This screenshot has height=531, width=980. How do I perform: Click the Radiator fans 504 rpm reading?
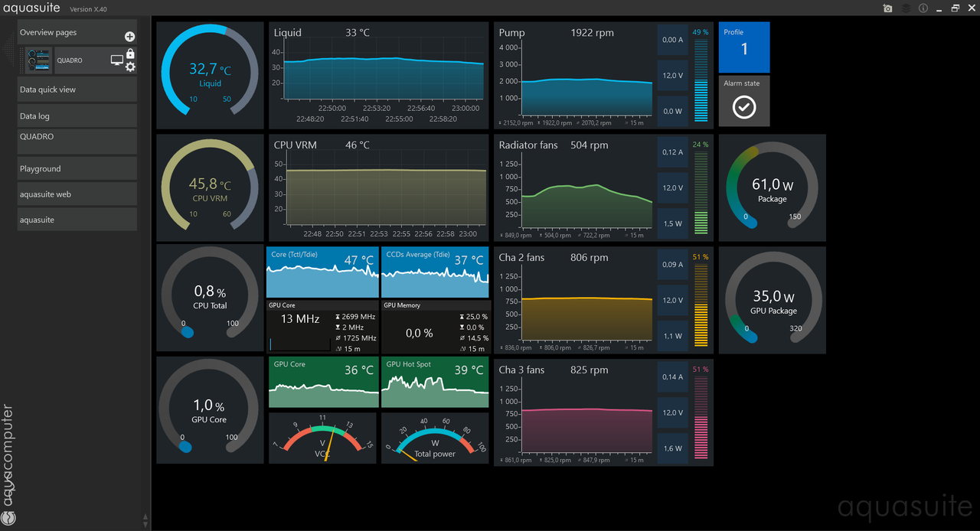pos(590,145)
